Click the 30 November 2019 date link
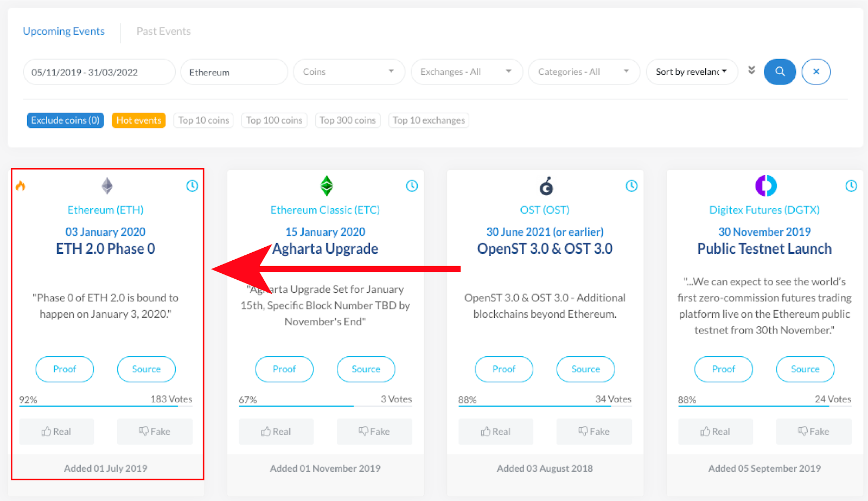Viewport: 868px width, 501px height. (x=764, y=232)
